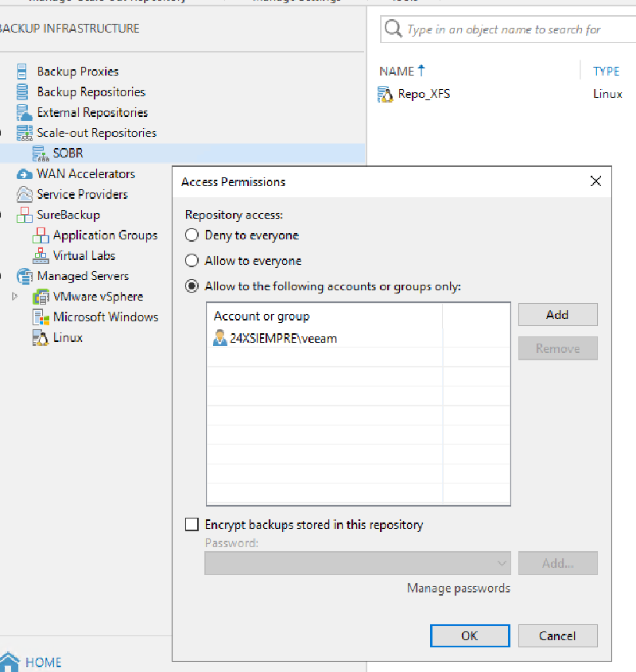The height and width of the screenshot is (672, 636).
Task: Select the Managed Servers tree node
Action: [83, 277]
